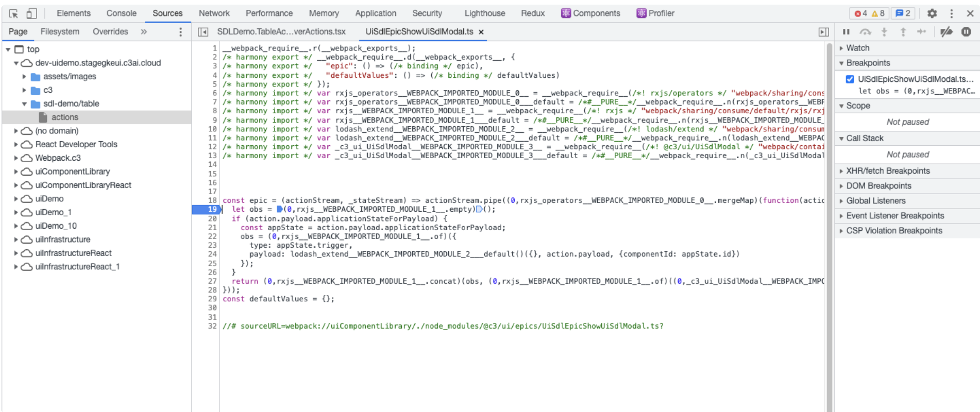Step over next function call

(866, 32)
